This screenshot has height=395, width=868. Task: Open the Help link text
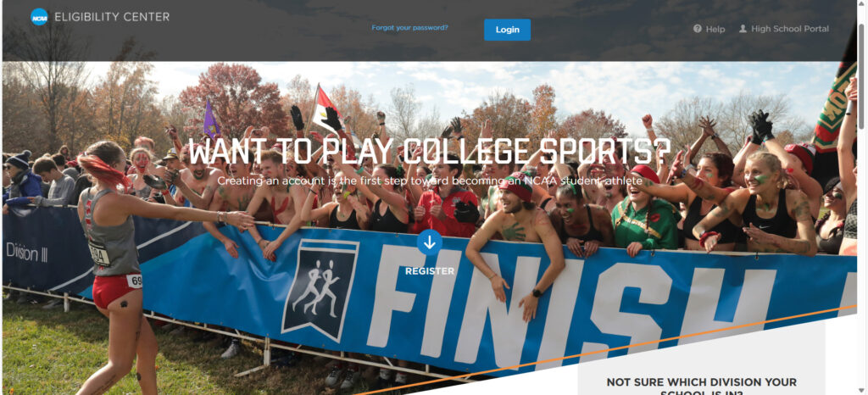tap(715, 30)
